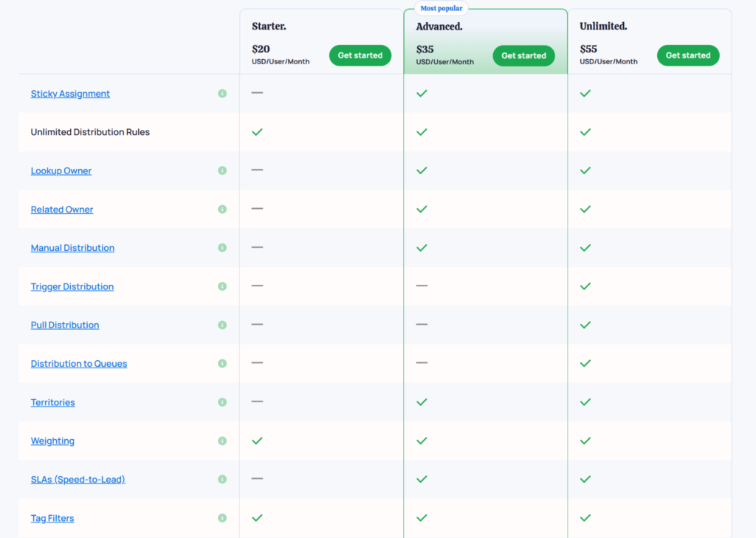Open the Distribution to Queues link
The image size is (756, 538).
79,364
